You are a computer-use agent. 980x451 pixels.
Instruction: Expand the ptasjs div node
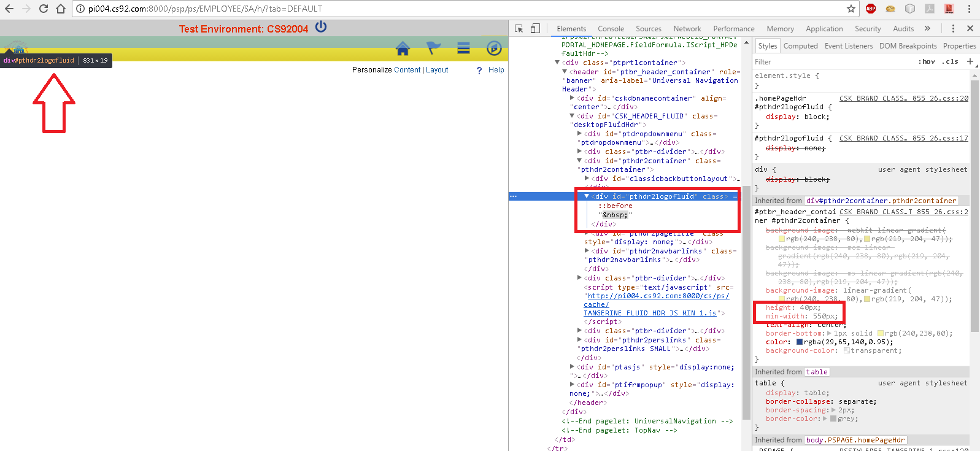pos(572,367)
